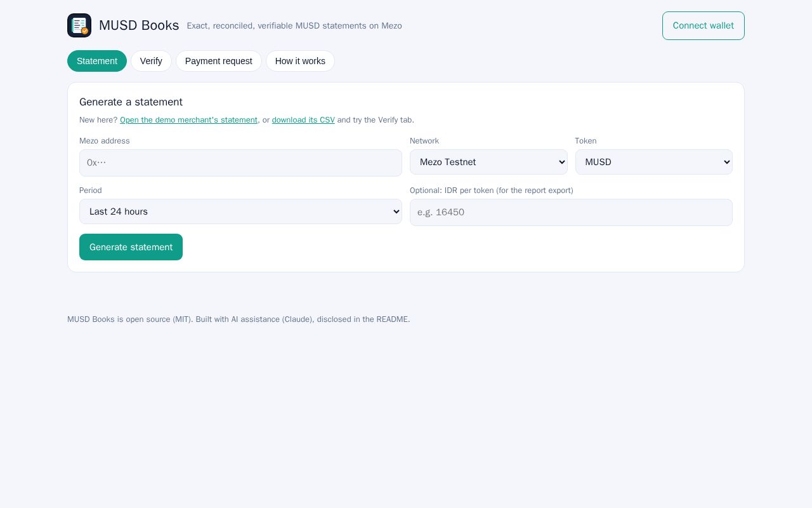
Task: Connect your wallet
Action: pyautogui.click(x=703, y=25)
